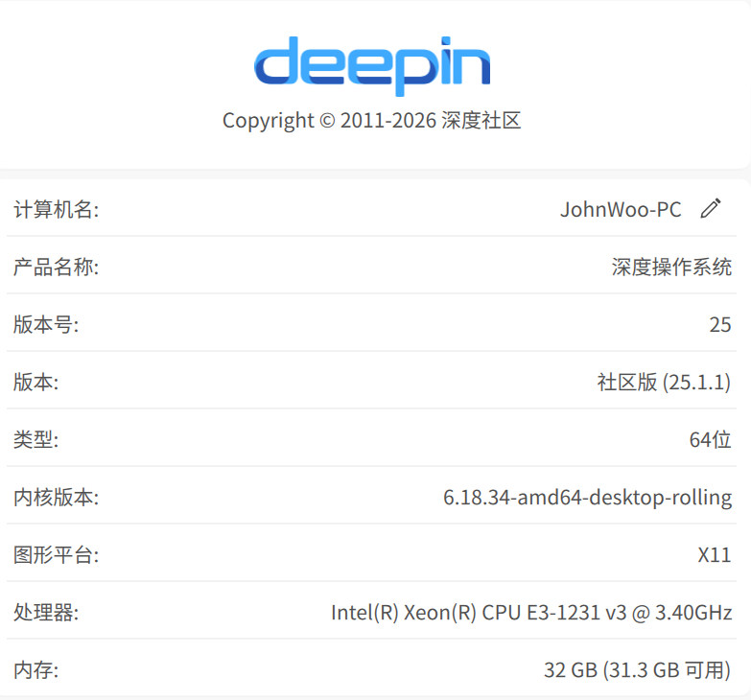Click the 产品名称 label
The image size is (751, 700).
click(x=56, y=268)
